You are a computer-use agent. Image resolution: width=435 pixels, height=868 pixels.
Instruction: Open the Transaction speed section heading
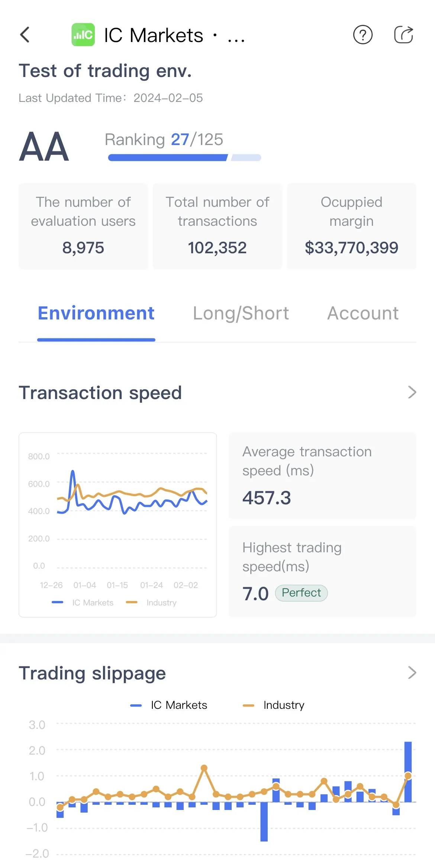[100, 393]
